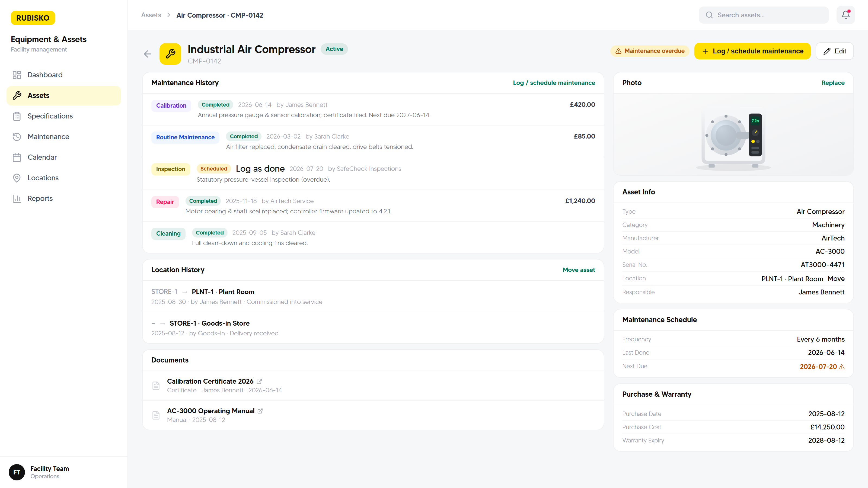868x488 pixels.
Task: Click the yellow wrench asset icon
Action: (170, 54)
